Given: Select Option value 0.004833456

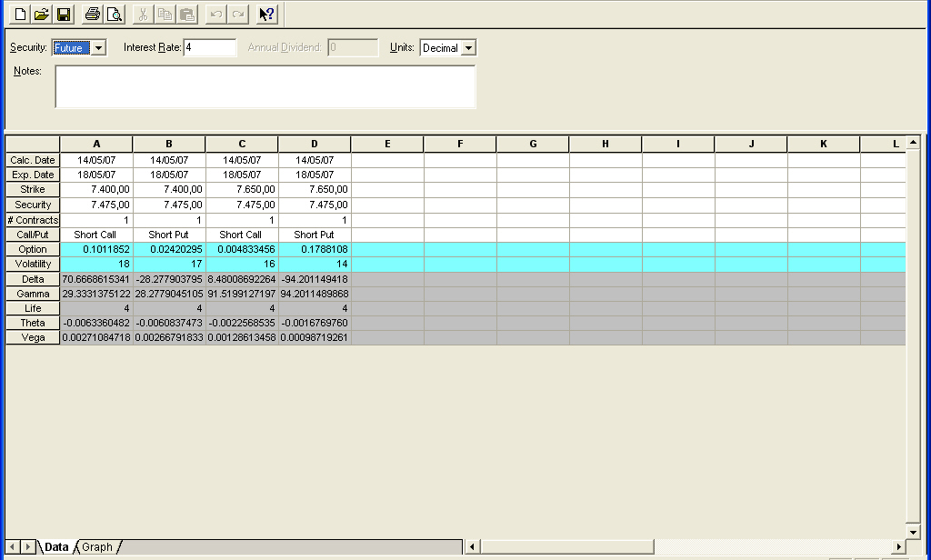Looking at the screenshot, I should (x=242, y=249).
